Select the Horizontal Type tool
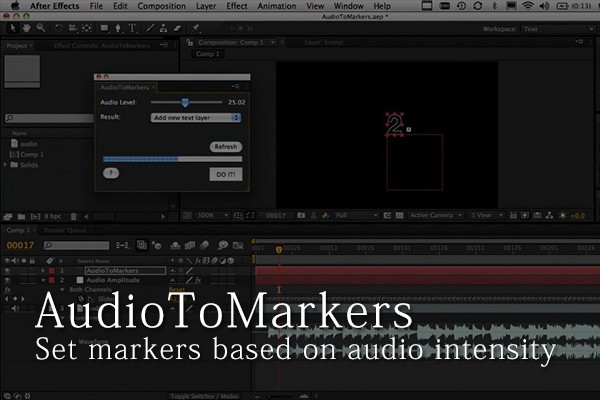Viewport: 600px width, 400px height. point(132,28)
